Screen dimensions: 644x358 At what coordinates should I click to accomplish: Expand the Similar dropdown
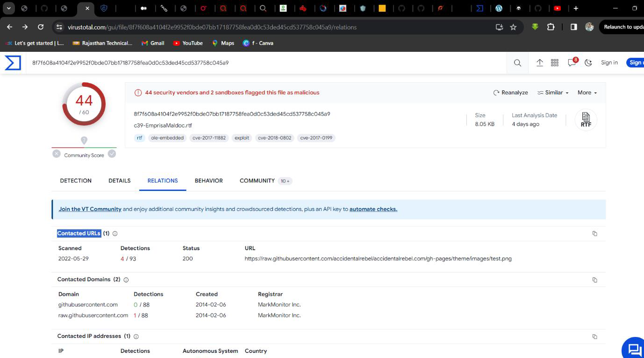(x=553, y=92)
